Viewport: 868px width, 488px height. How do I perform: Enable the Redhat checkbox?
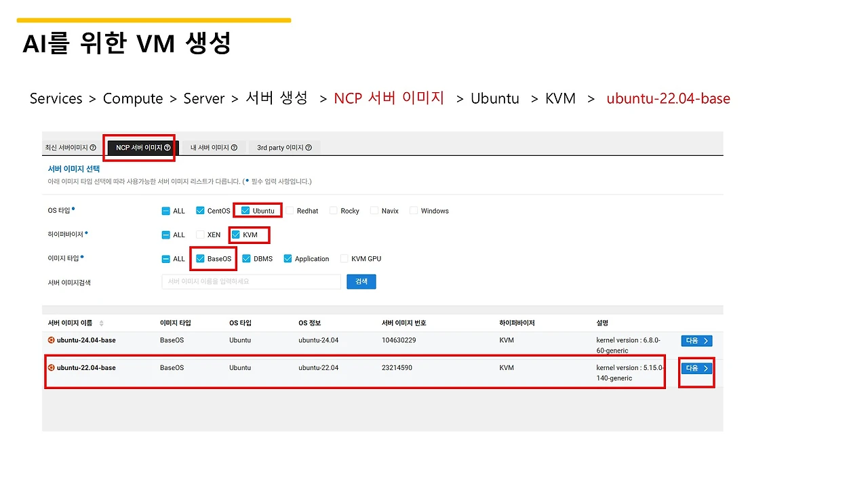coord(290,211)
